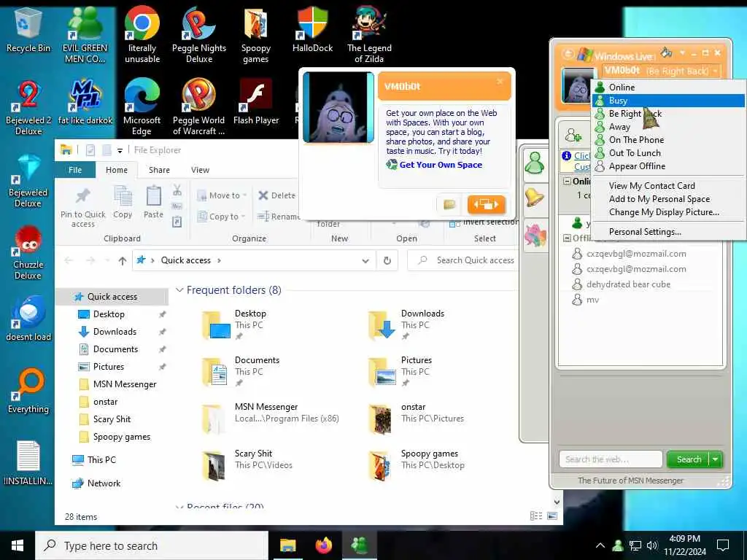Click the Add a Contact icon in Messenger
The image size is (747, 560).
pyautogui.click(x=573, y=136)
